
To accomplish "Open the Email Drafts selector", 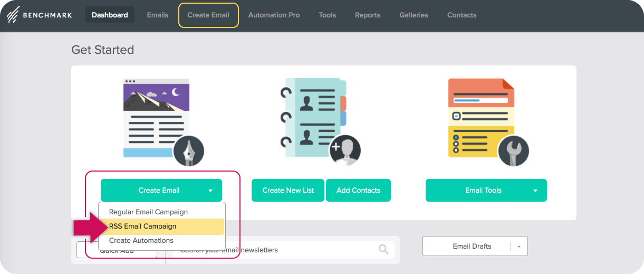I will (x=475, y=246).
